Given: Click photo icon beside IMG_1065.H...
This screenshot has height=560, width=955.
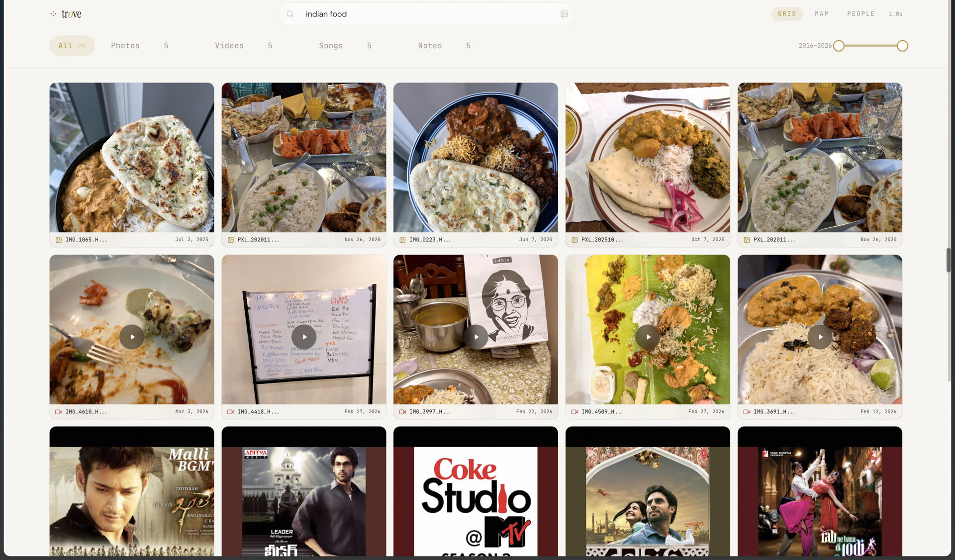Looking at the screenshot, I should [59, 240].
